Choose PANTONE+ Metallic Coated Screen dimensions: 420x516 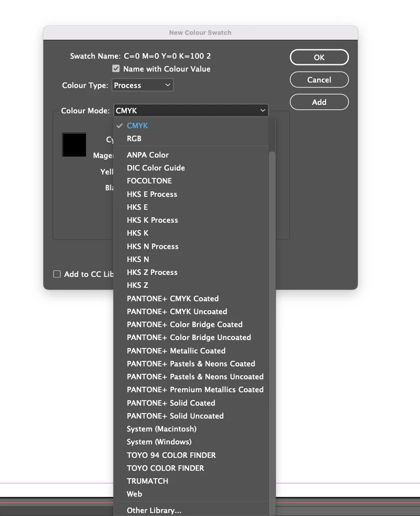[x=191, y=351]
